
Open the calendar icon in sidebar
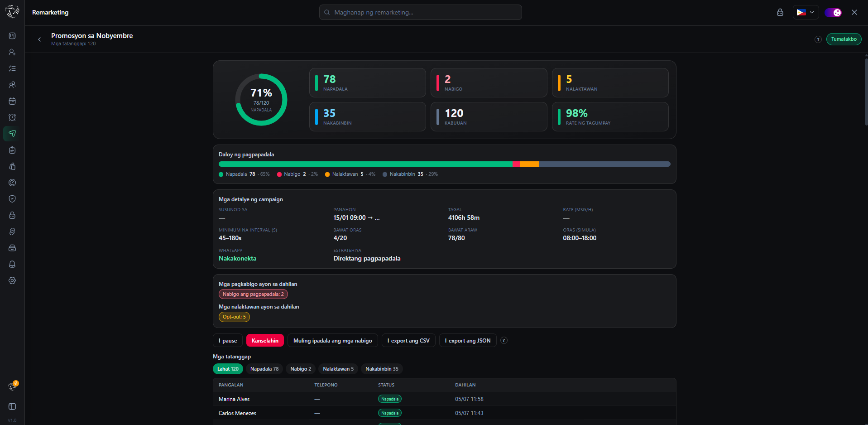(x=12, y=101)
